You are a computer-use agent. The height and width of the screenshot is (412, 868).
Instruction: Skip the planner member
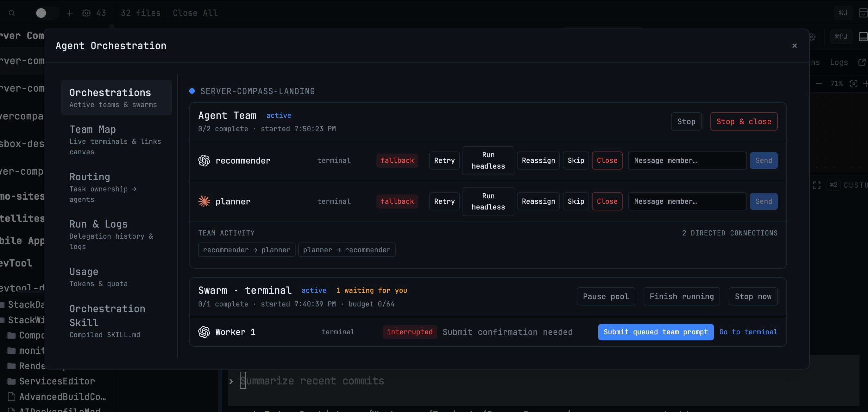click(x=576, y=202)
